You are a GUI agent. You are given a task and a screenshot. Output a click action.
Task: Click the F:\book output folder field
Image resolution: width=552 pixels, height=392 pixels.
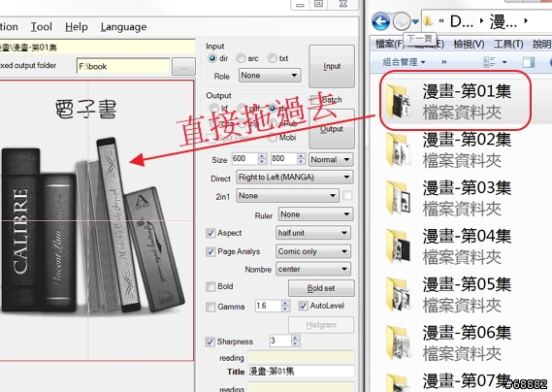(123, 66)
